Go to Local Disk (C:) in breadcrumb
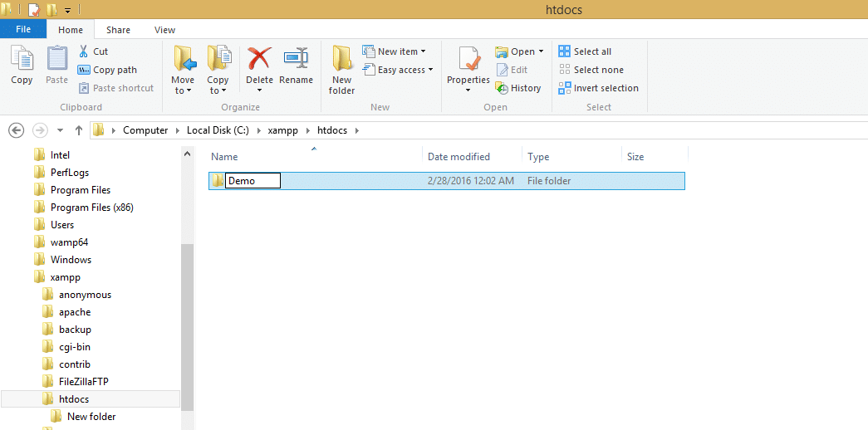868x430 pixels. coord(218,130)
